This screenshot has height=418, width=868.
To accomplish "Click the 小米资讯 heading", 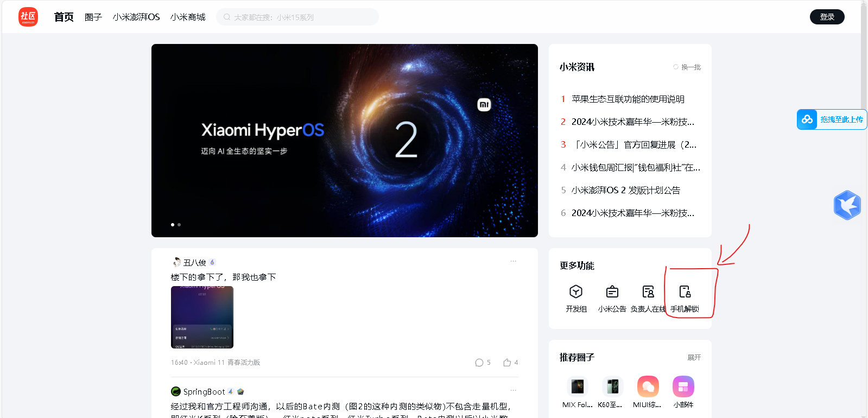I will [577, 67].
